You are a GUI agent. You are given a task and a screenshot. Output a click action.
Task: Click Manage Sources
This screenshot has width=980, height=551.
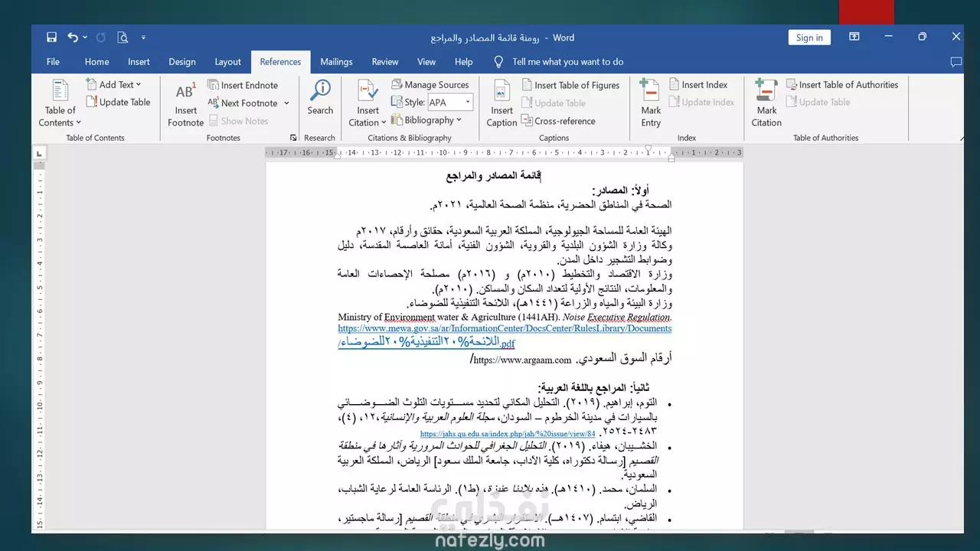(430, 85)
